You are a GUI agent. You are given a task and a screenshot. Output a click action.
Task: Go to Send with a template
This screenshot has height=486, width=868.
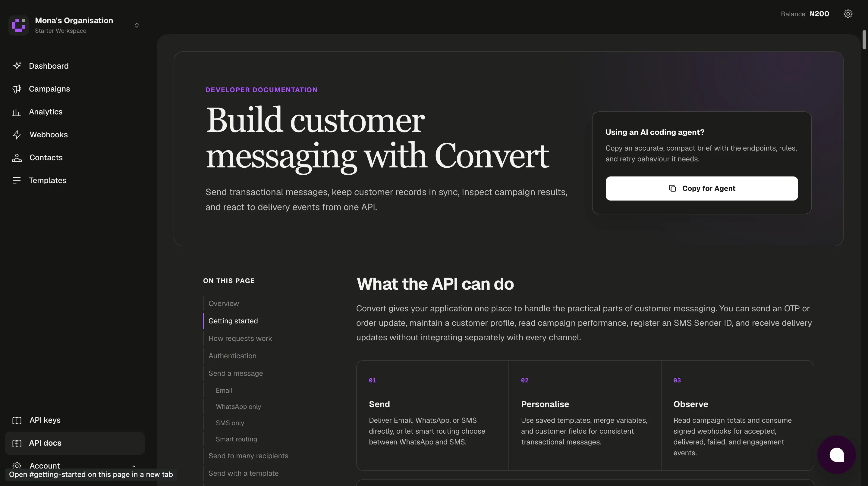pos(244,473)
